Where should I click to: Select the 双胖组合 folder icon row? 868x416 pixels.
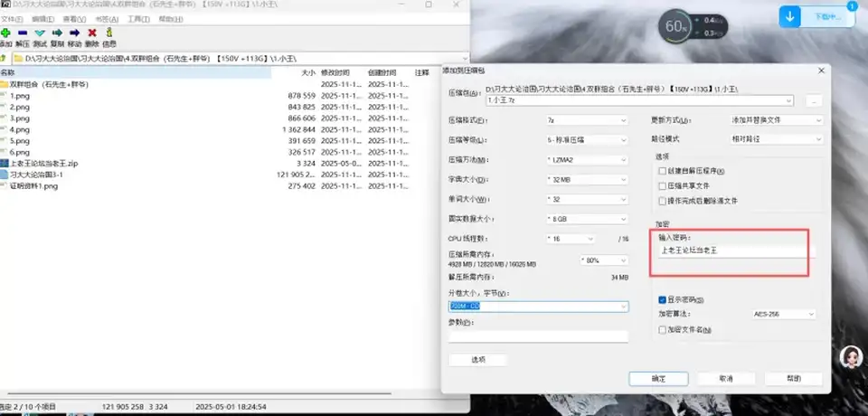coord(4,85)
